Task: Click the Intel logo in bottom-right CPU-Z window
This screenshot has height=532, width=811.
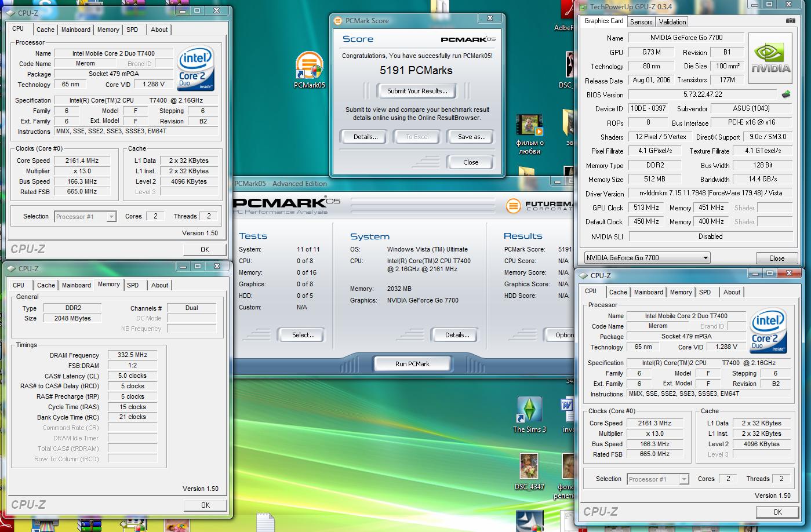Action: click(768, 330)
